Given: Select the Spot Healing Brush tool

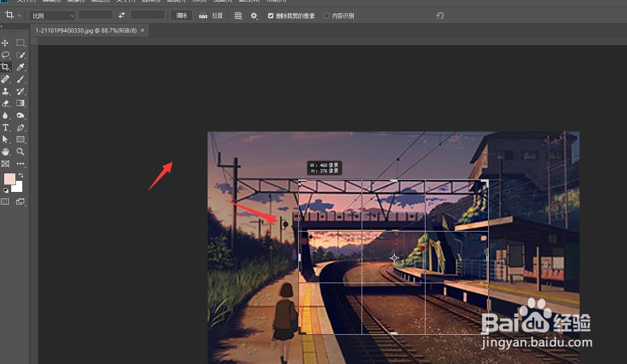Looking at the screenshot, I should point(5,79).
